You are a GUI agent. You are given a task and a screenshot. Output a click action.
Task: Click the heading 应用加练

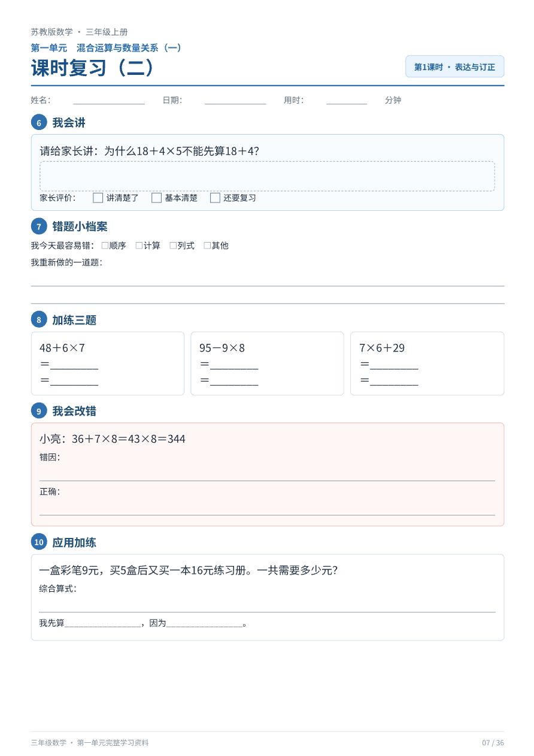[x=74, y=542]
